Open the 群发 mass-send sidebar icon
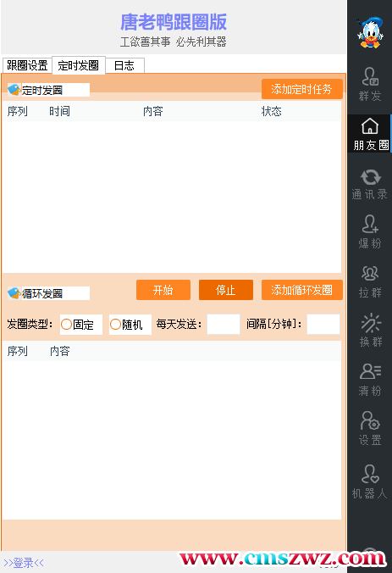392x573 pixels. point(370,84)
